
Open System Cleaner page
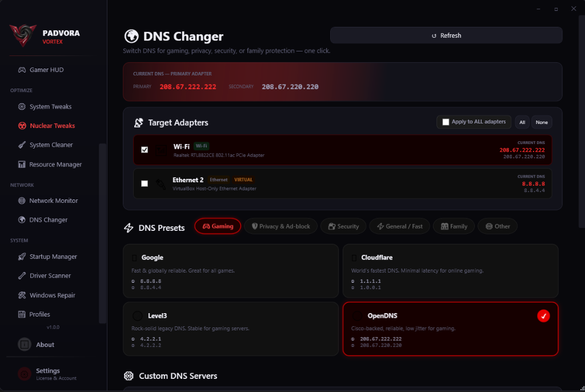pyautogui.click(x=52, y=145)
